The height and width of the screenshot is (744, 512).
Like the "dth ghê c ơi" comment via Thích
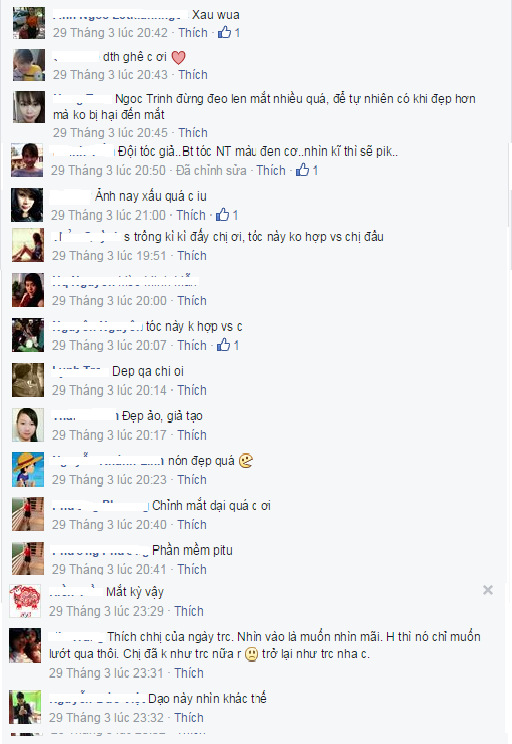coord(193,74)
